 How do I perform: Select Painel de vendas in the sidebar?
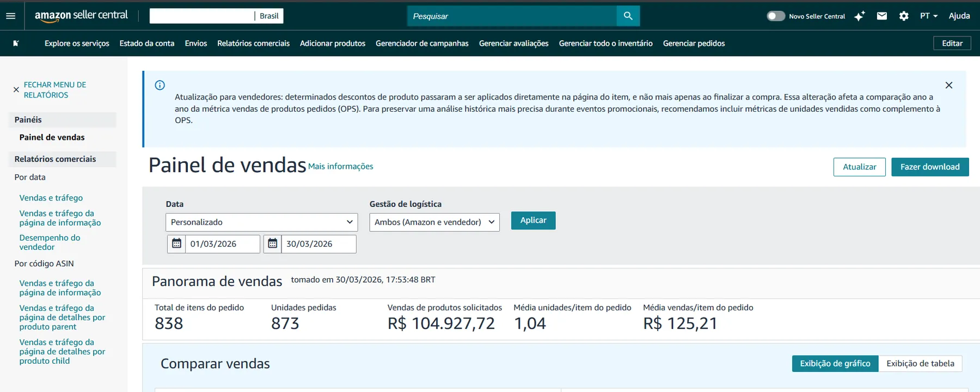[x=52, y=137]
